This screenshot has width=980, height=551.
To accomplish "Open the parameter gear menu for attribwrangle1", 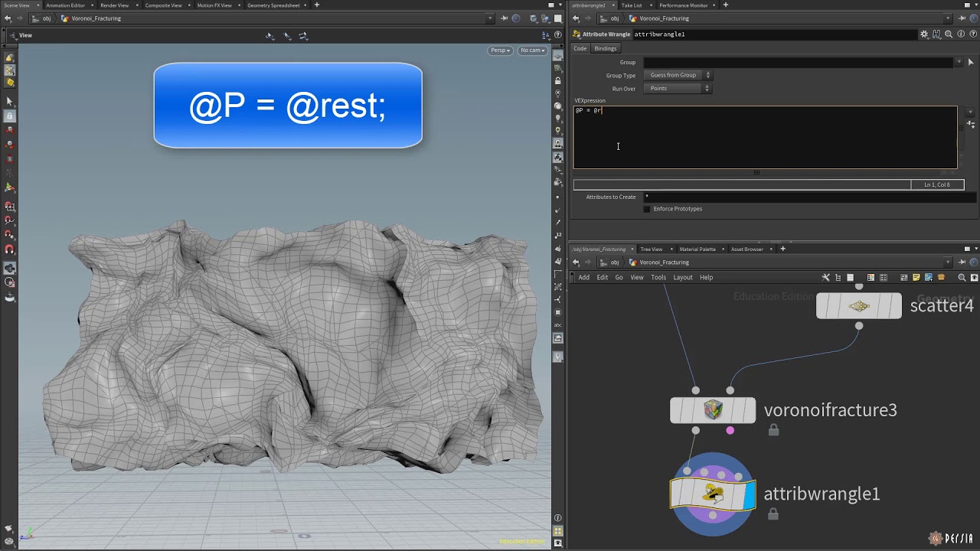I will click(924, 34).
